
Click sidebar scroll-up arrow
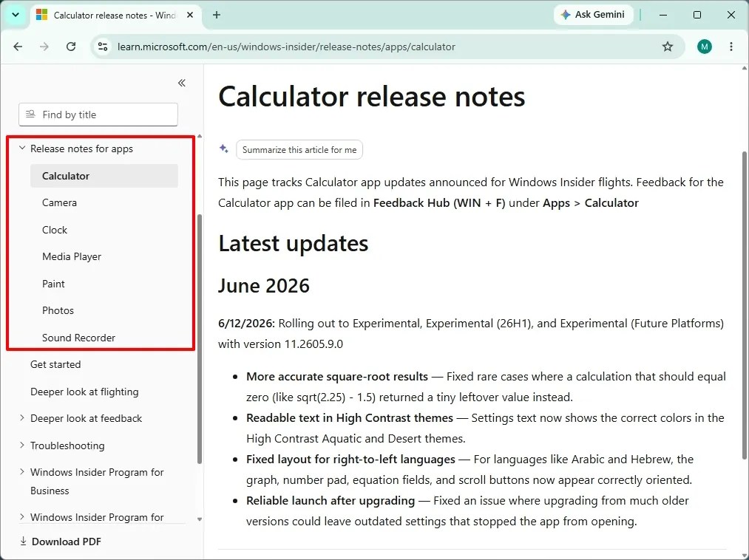[200, 137]
